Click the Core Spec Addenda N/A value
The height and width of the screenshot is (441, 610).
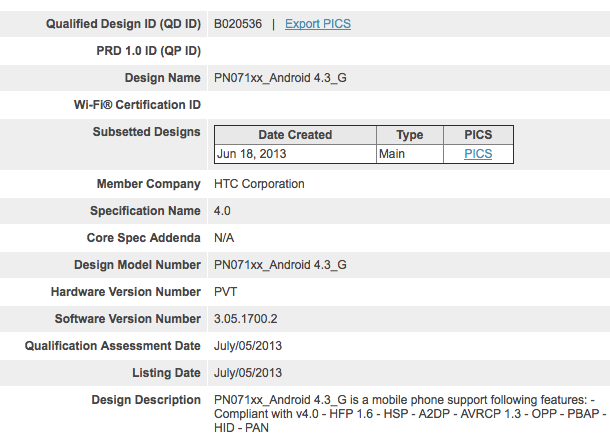point(225,238)
